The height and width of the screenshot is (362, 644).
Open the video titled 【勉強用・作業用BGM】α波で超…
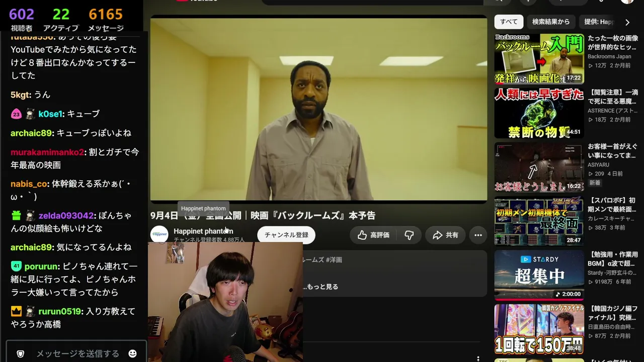coord(613,259)
